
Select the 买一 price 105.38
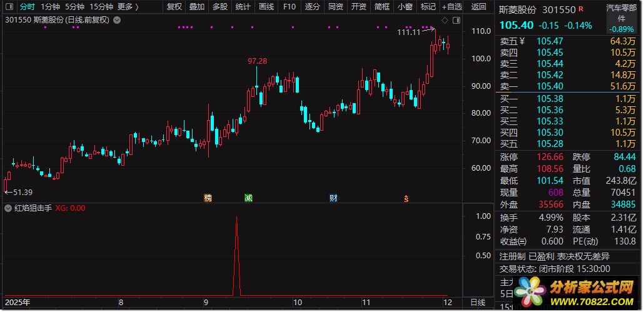(x=550, y=99)
